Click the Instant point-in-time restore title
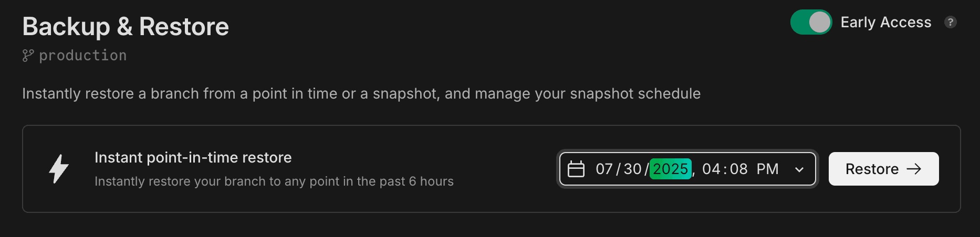The width and height of the screenshot is (980, 237). pyautogui.click(x=193, y=157)
